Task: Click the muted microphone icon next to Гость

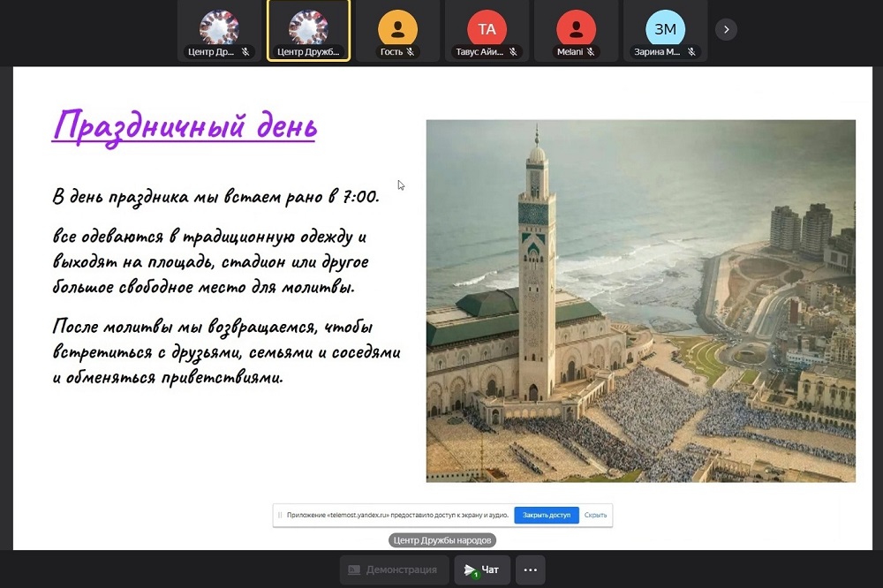Action: pyautogui.click(x=411, y=52)
